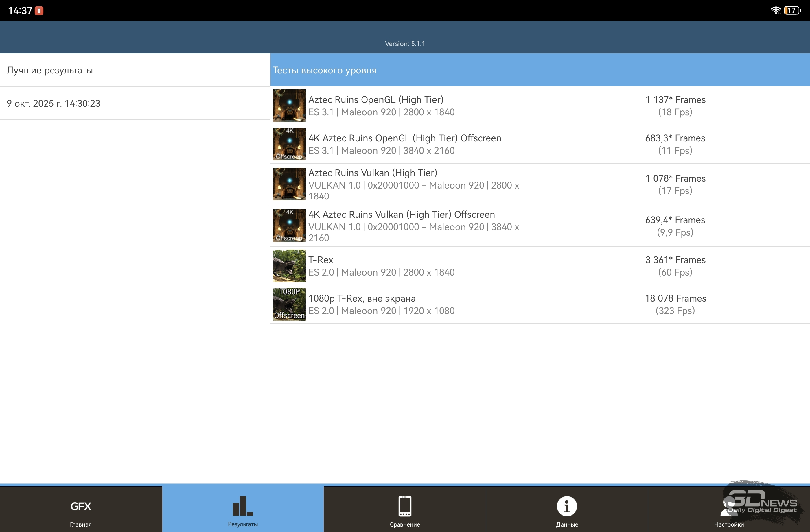Click the T-Rex test thumbnail
The width and height of the screenshot is (810, 532).
(289, 266)
